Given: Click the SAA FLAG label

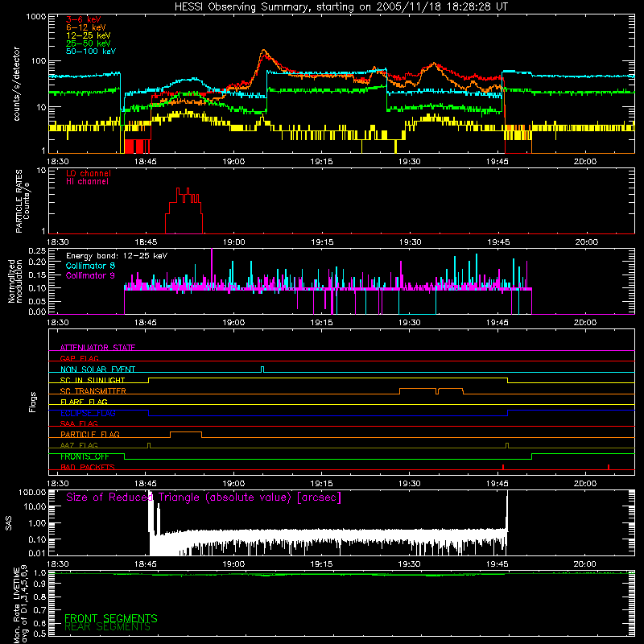Looking at the screenshot, I should (x=79, y=423).
